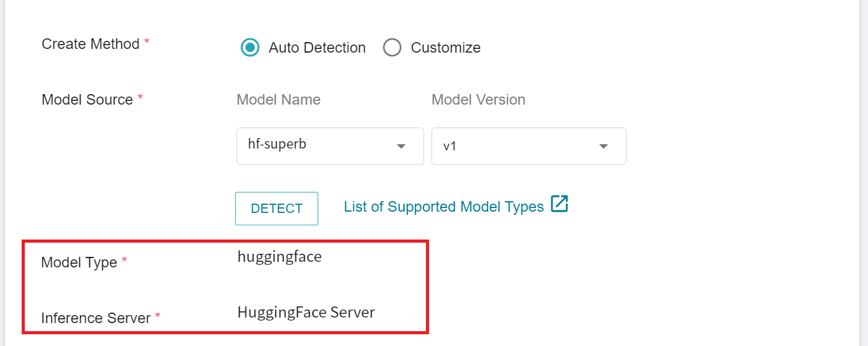The width and height of the screenshot is (868, 346).
Task: Click the Auto Detection option label
Action: point(317,48)
